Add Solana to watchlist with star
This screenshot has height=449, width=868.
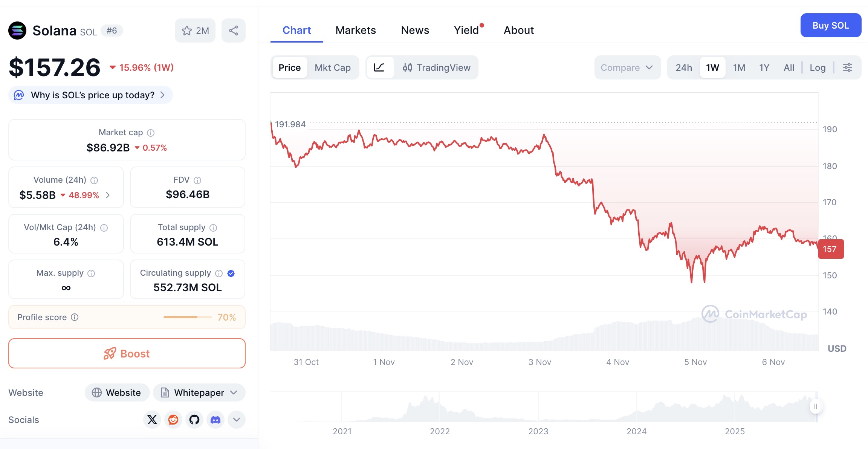[x=195, y=31]
